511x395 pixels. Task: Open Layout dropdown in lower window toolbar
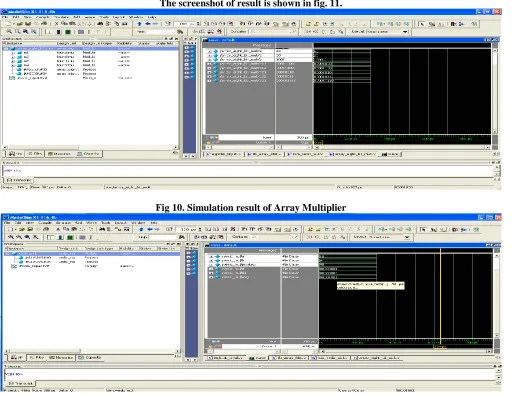(x=407, y=237)
